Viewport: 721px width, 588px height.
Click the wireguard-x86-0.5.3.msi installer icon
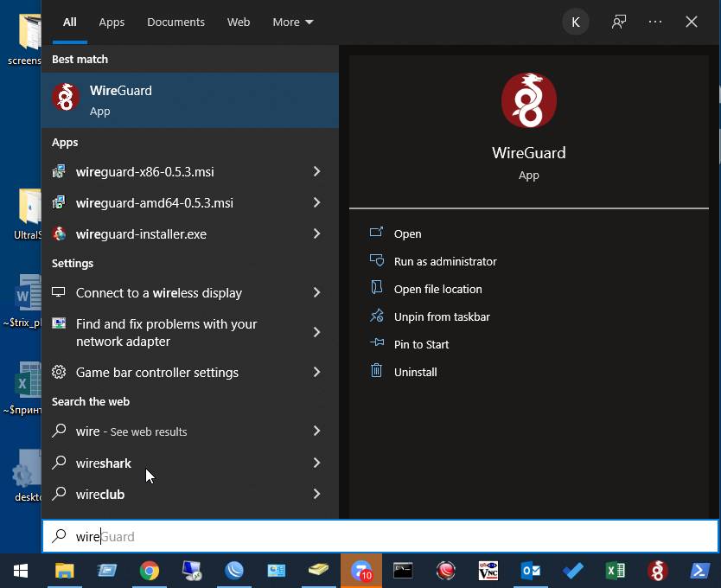59,171
